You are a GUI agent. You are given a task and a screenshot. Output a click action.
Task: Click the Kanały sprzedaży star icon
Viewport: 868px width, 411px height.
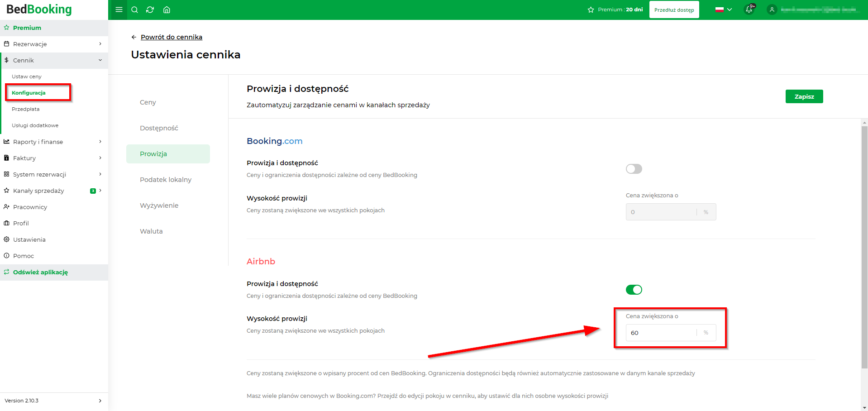coord(6,191)
